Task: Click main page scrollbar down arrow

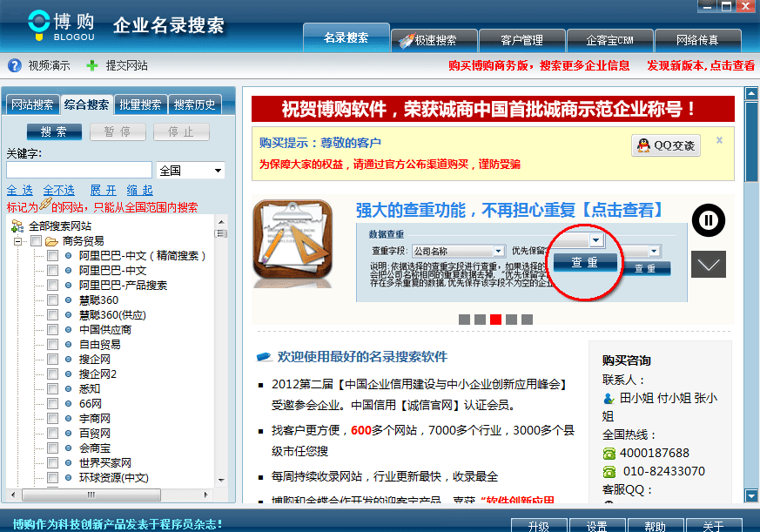Action: 751,495
